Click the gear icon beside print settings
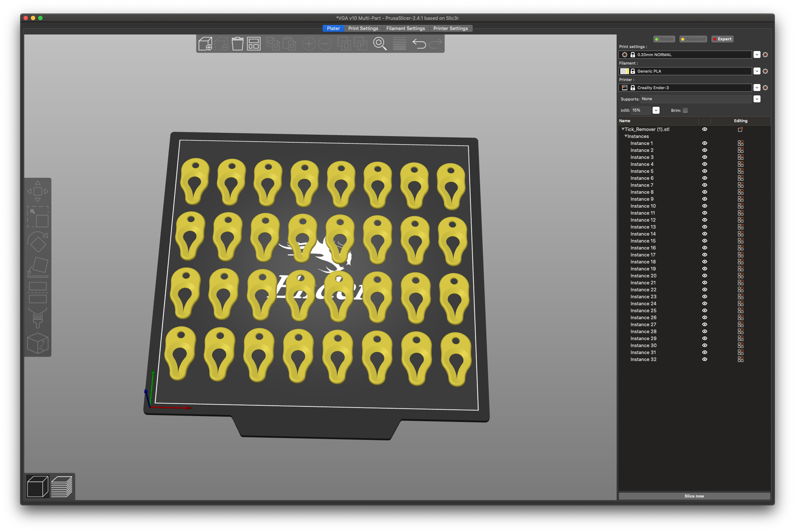 tap(765, 55)
